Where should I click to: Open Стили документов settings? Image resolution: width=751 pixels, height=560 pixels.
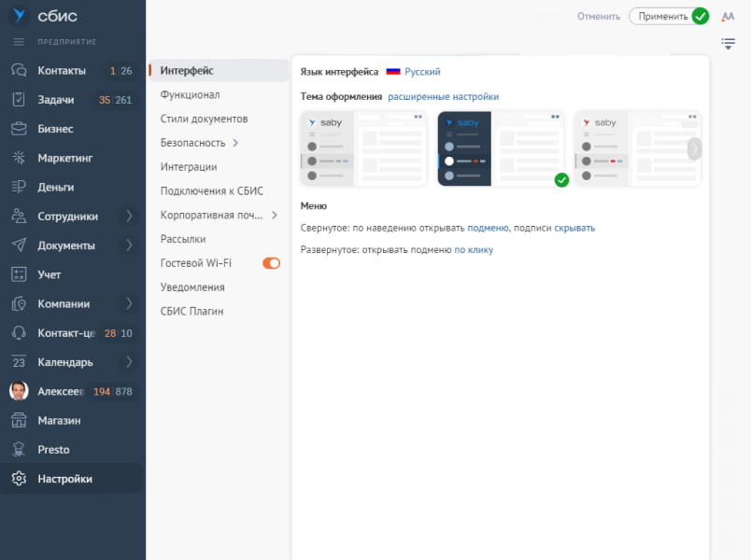pyautogui.click(x=204, y=119)
